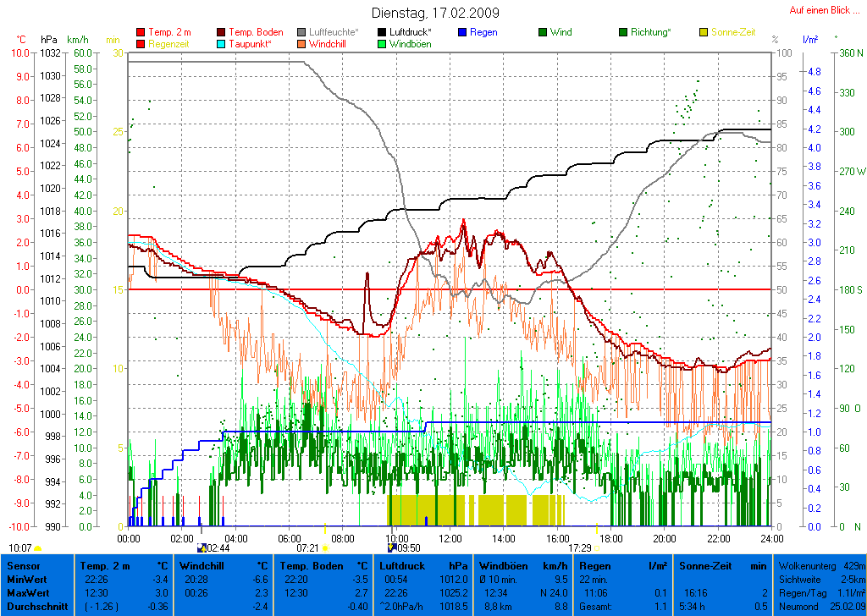Click the cyan Taupunkt legend square
This screenshot has width=867, height=616.
coord(223,44)
